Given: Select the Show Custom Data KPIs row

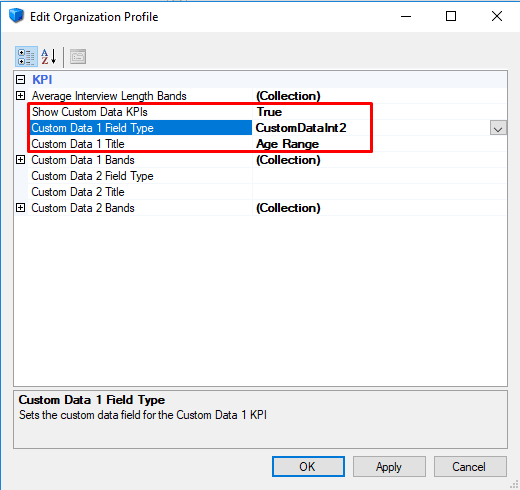Looking at the screenshot, I should (140, 112).
